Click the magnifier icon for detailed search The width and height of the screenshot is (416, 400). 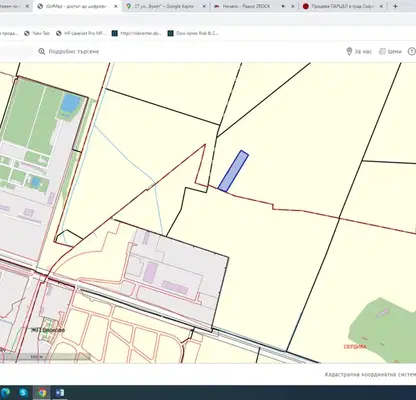(42, 51)
